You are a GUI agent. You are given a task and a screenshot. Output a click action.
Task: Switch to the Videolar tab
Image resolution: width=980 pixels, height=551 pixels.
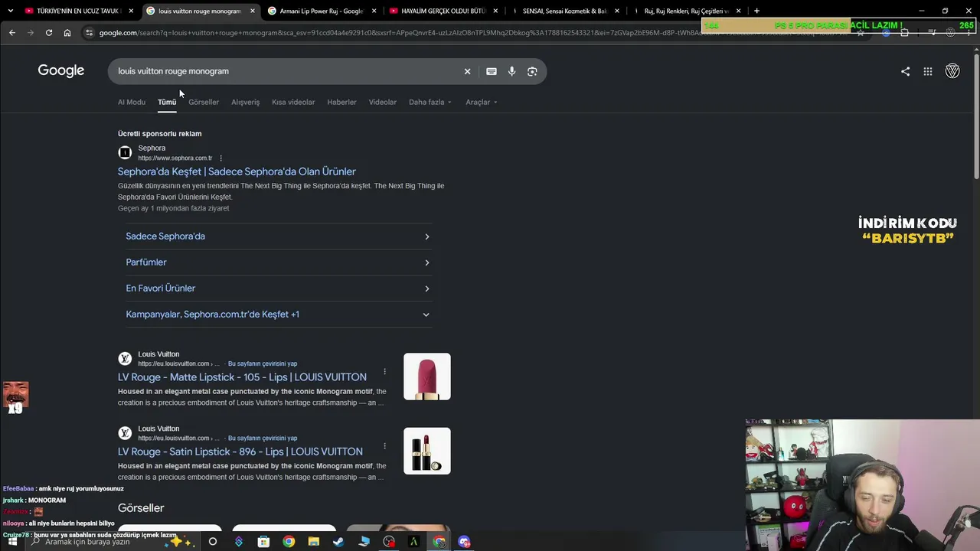pos(383,102)
